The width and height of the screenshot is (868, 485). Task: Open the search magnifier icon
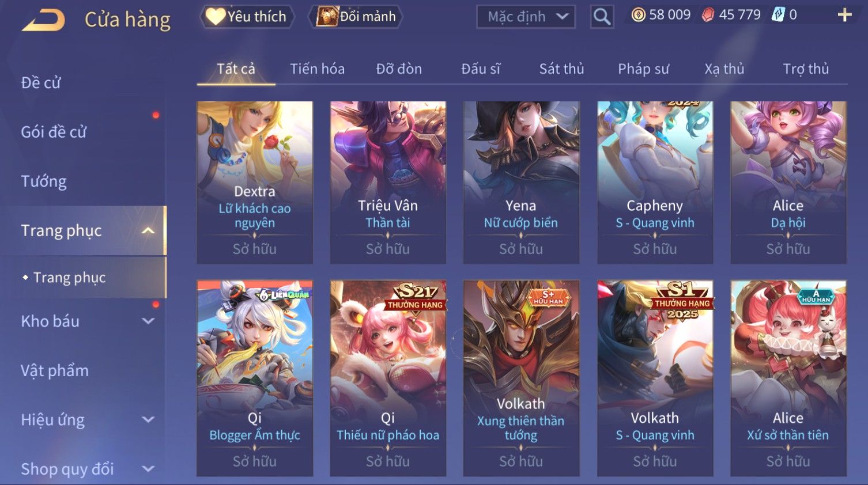click(x=602, y=17)
